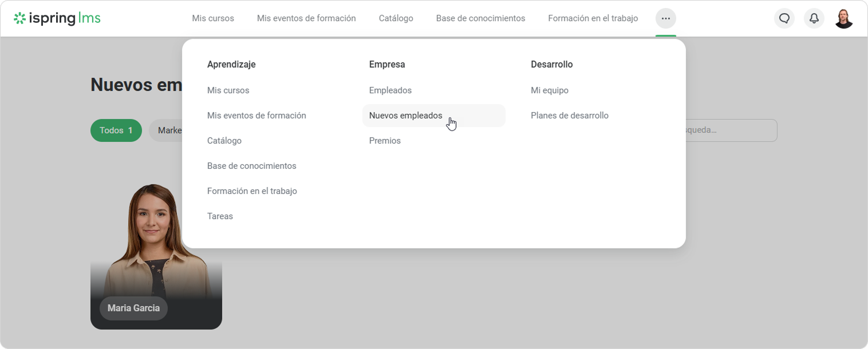Choose Nuevos empleados in dropdown menu
Screen dimensions: 868x349
[406, 116]
